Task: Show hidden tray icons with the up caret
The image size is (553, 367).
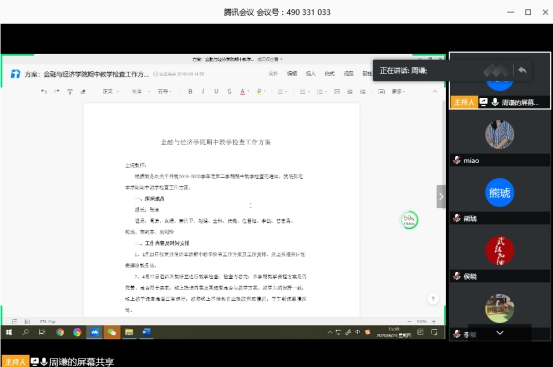Action: [330, 332]
